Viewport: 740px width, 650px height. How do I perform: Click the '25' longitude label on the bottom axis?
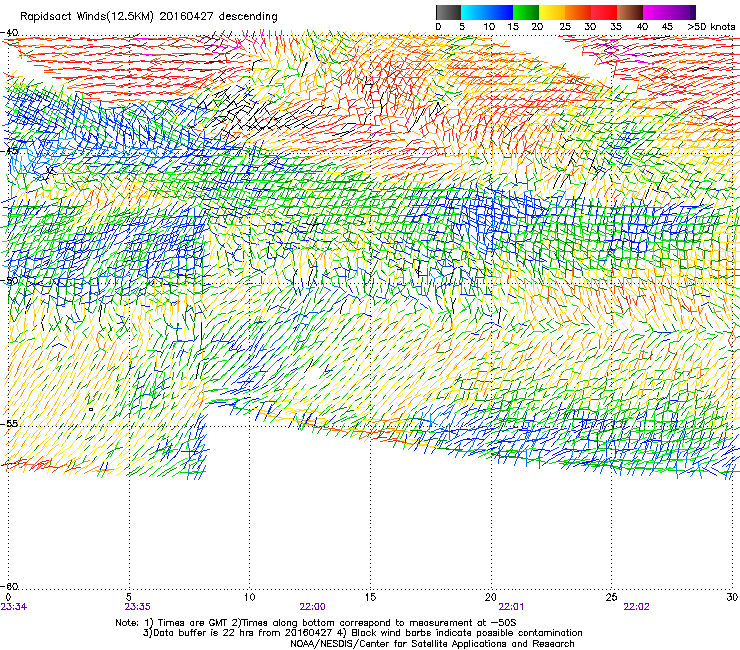[612, 597]
